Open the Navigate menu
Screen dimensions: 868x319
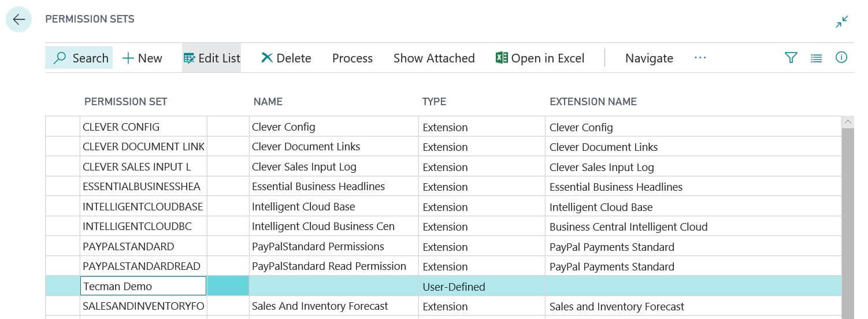click(x=649, y=58)
